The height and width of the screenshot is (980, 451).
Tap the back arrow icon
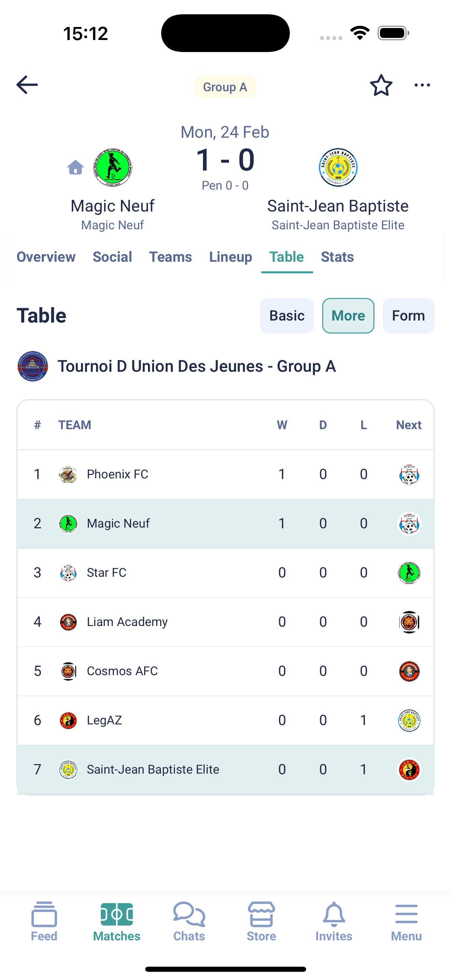[27, 84]
